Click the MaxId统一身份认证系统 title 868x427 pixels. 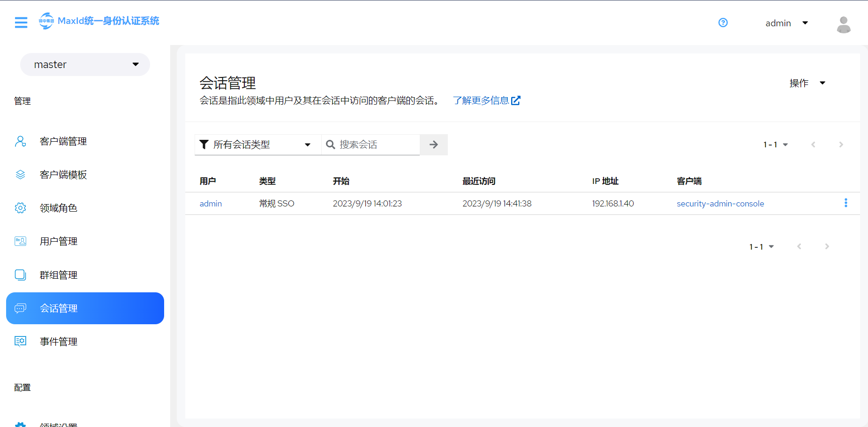pos(108,21)
